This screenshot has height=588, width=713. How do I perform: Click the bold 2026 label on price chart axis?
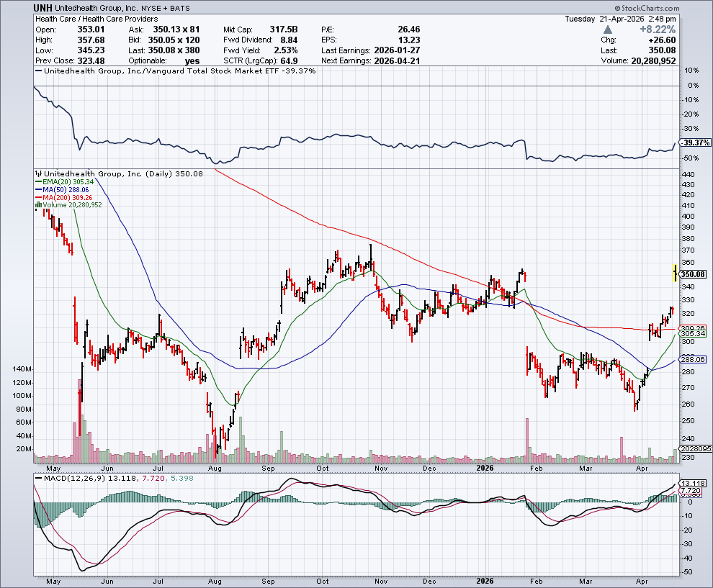point(485,466)
